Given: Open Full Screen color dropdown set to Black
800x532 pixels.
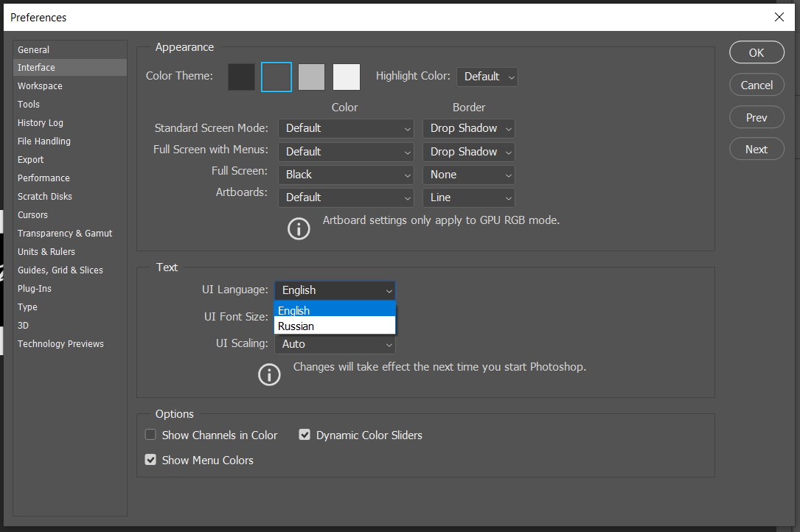Looking at the screenshot, I should point(346,175).
